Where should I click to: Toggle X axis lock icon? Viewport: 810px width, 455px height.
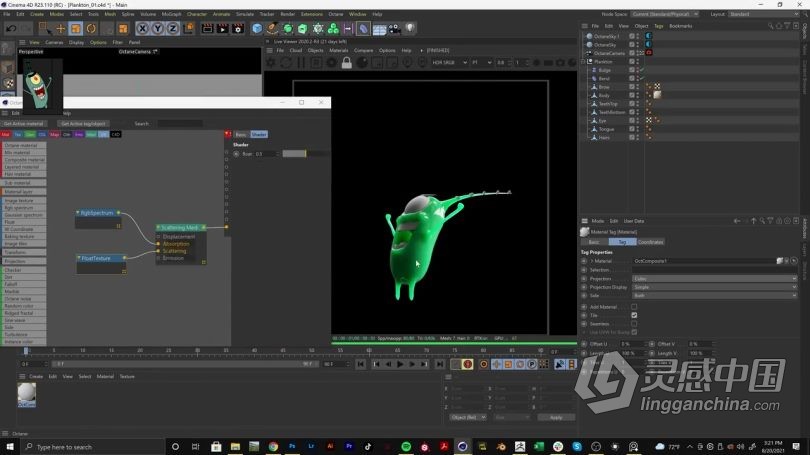pos(143,28)
